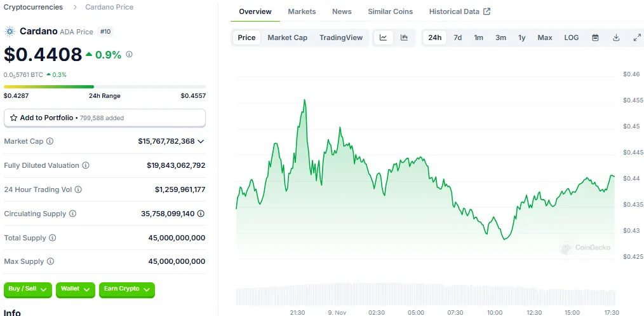This screenshot has width=644, height=316.
Task: Download the chart data
Action: tap(616, 38)
